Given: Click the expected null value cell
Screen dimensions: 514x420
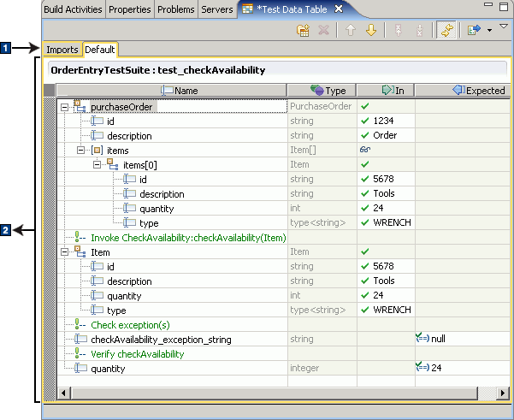Looking at the screenshot, I should coord(463,339).
